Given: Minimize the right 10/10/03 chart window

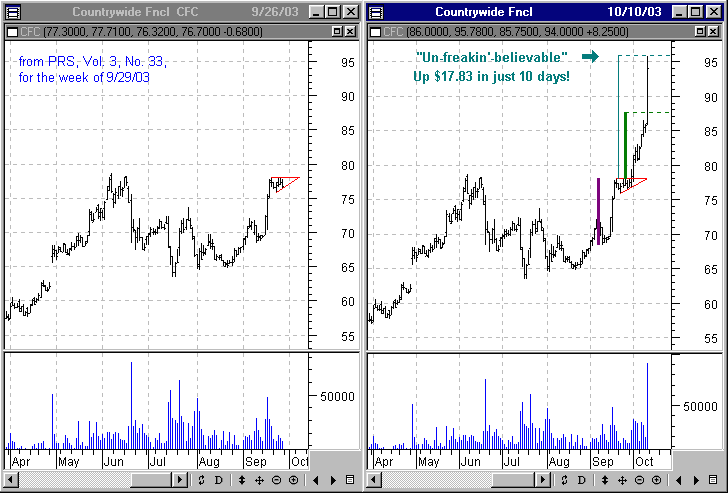Looking at the screenshot, I should [x=680, y=12].
